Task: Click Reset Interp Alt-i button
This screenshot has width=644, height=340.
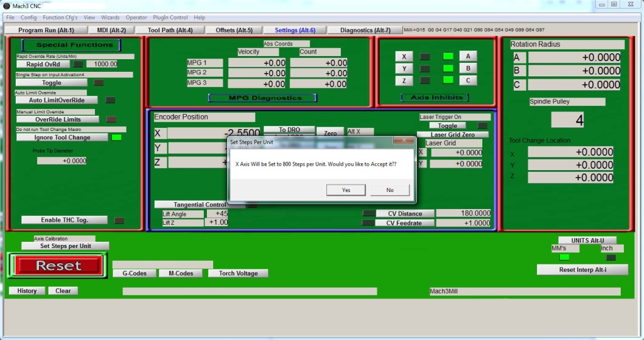Action: (582, 269)
